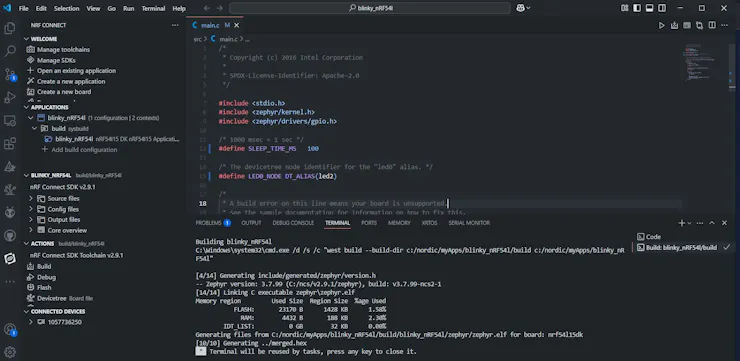Run the C file with play icon

(662, 25)
